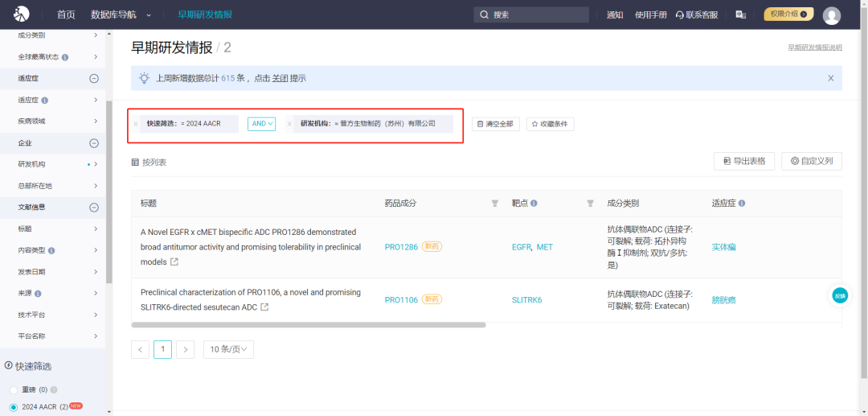Click the MET target link
The image size is (868, 416).
[545, 247]
